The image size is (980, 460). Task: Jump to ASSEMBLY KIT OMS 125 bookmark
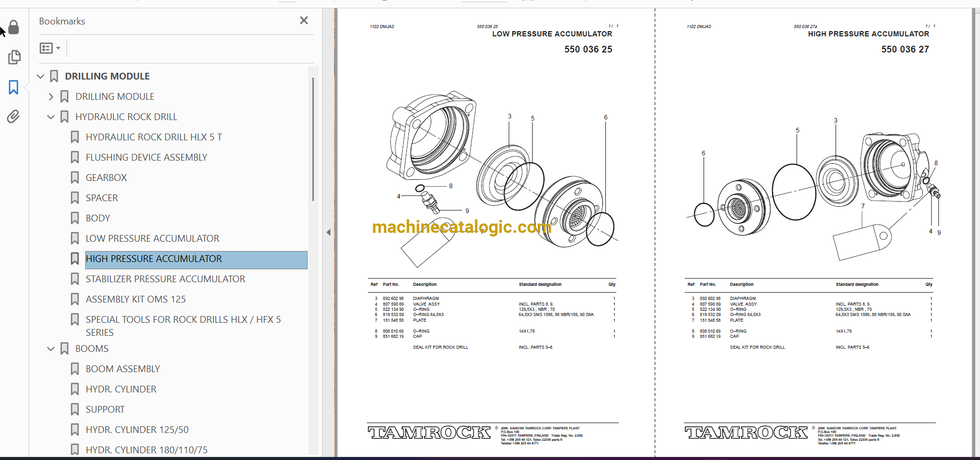tap(136, 299)
